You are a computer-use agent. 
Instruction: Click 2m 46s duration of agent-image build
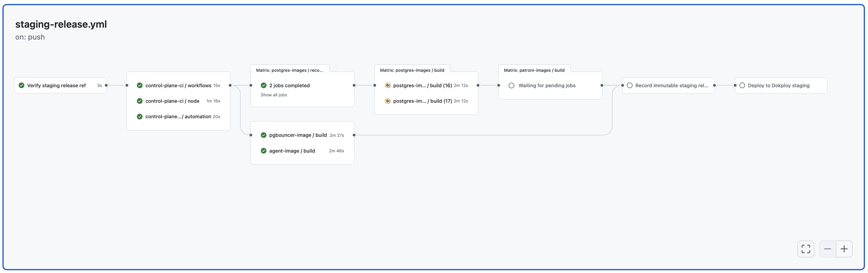(x=336, y=151)
